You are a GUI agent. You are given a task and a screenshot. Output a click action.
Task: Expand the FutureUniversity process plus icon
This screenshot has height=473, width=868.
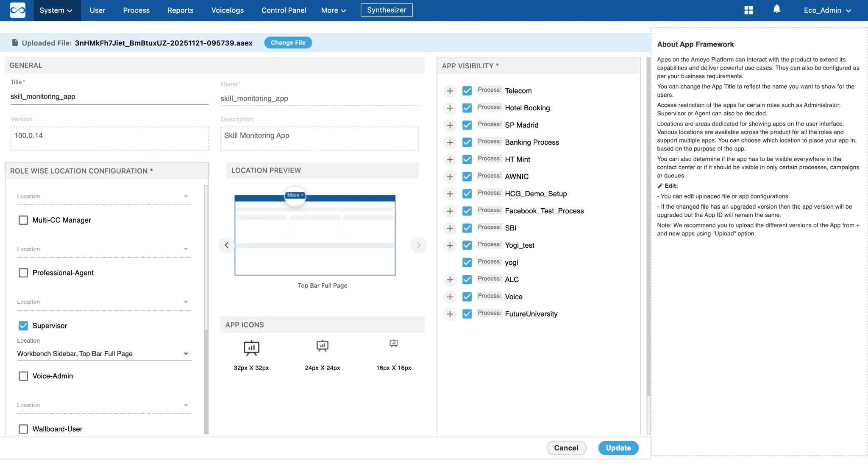click(x=450, y=314)
